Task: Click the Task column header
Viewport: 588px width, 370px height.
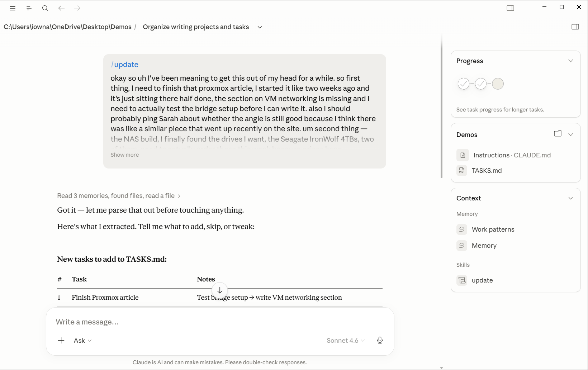Action: [x=79, y=279]
